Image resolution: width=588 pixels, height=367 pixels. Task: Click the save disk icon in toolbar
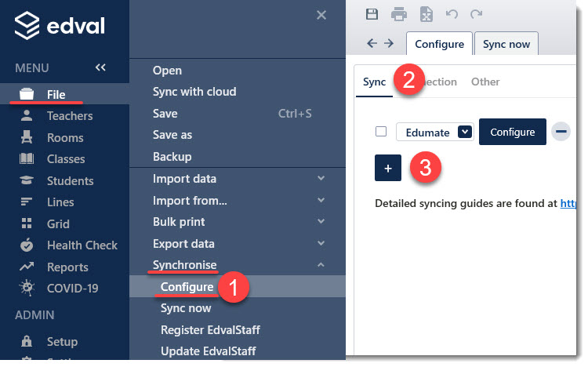tap(372, 14)
